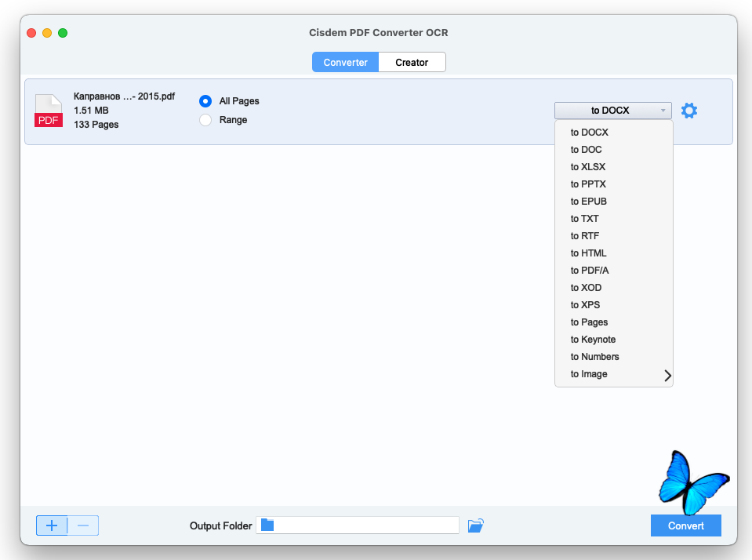This screenshot has height=560, width=752.
Task: Click the green full-screen window button
Action: [x=63, y=33]
